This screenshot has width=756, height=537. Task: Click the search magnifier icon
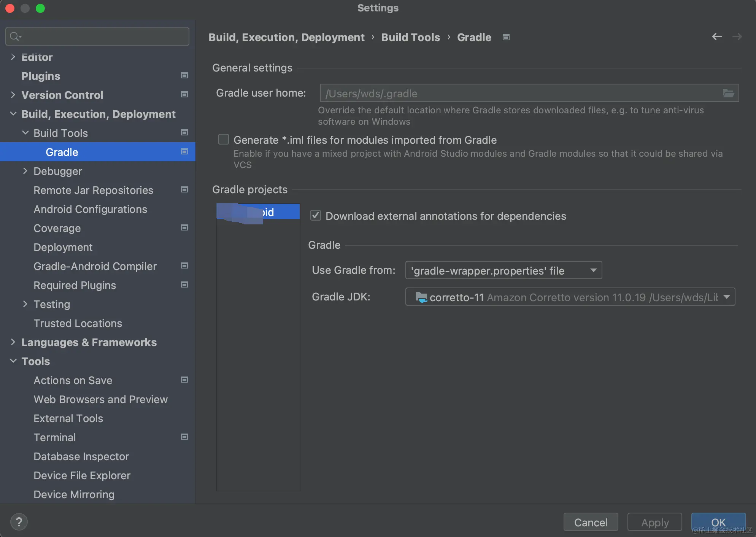[x=15, y=37]
